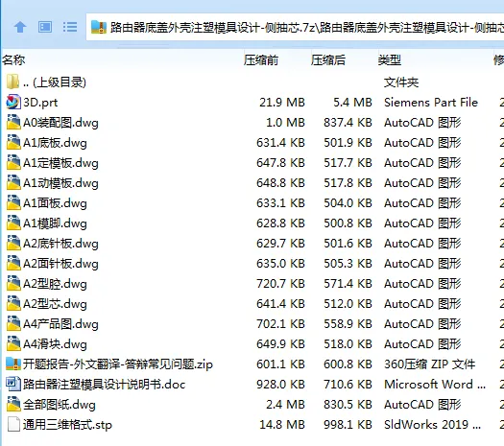Click the file name A1底板.dwg
This screenshot has height=446, width=504.
(55, 143)
